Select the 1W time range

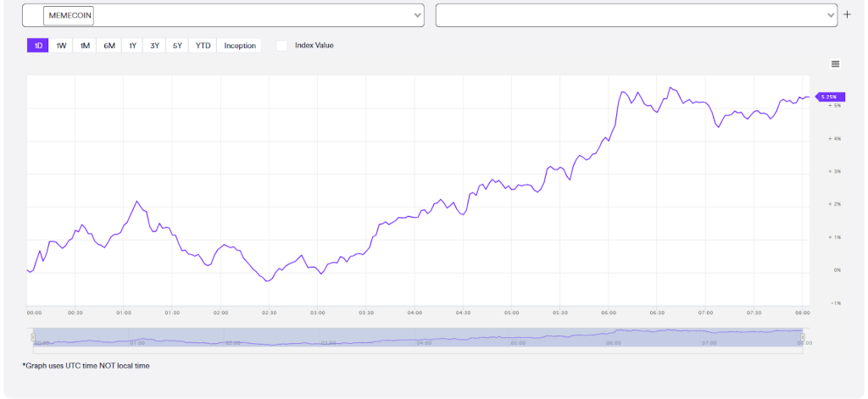click(x=61, y=46)
